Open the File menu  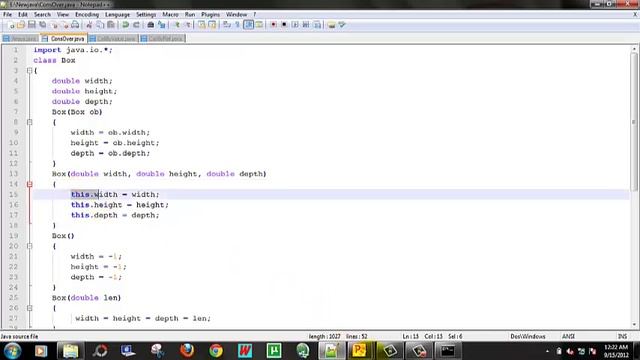(7, 14)
